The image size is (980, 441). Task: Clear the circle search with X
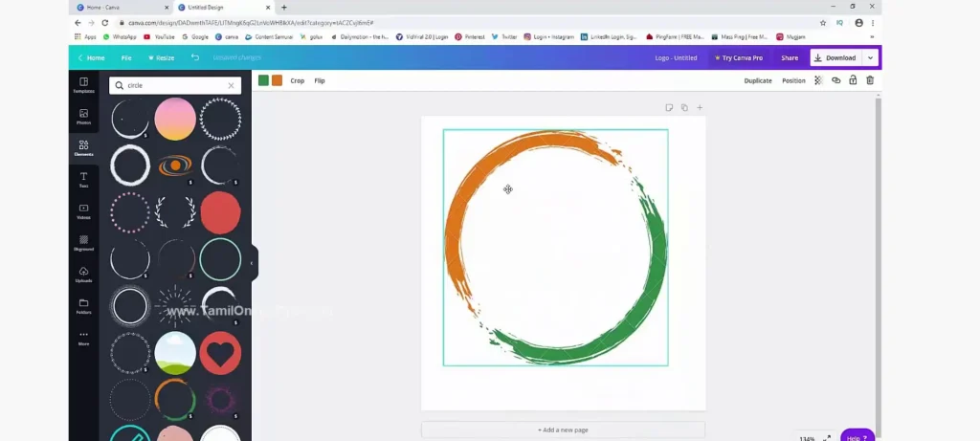tap(231, 85)
